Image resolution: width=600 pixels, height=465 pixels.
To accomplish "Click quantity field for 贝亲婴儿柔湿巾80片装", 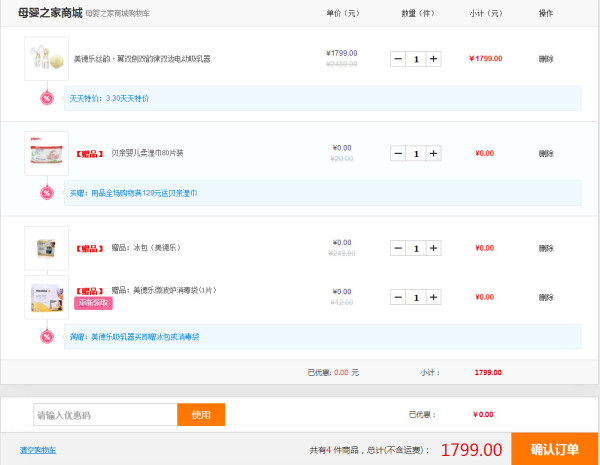I will (416, 153).
